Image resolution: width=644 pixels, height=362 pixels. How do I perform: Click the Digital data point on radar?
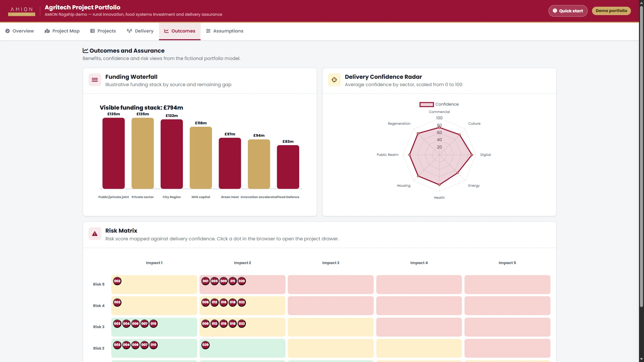[x=472, y=155]
